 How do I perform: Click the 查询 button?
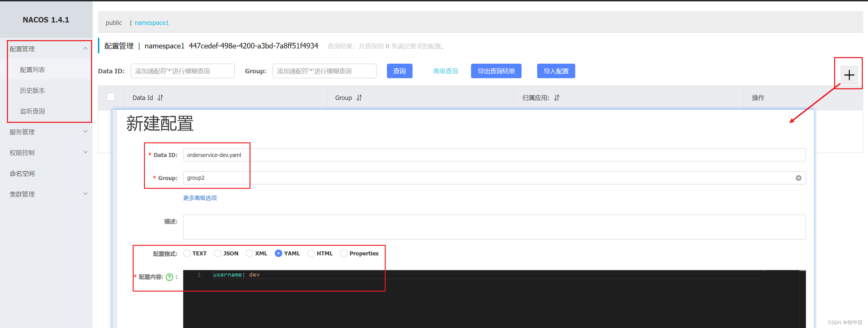pos(399,71)
